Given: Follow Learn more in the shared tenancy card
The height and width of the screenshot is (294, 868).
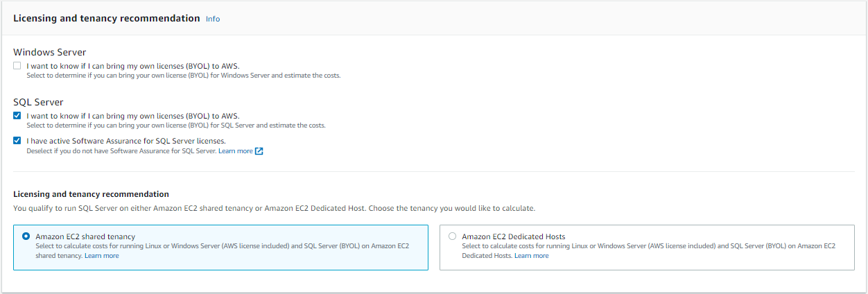Looking at the screenshot, I should [x=101, y=256].
